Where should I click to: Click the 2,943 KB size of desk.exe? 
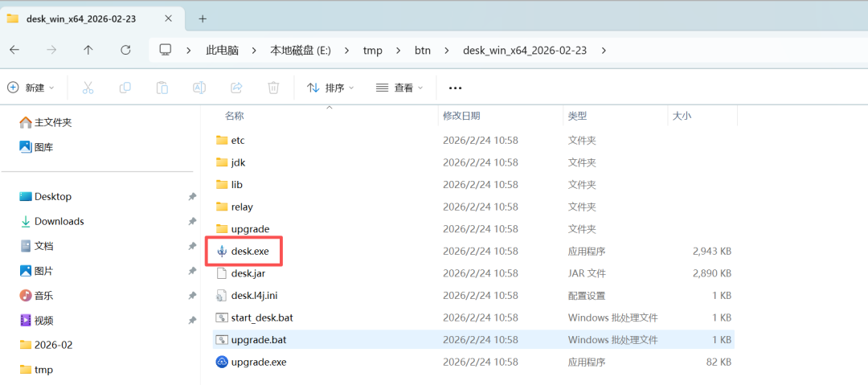[712, 251]
